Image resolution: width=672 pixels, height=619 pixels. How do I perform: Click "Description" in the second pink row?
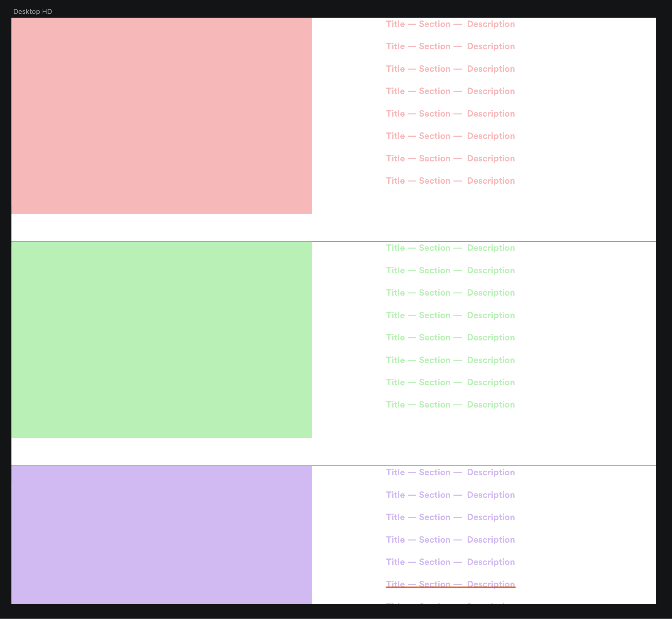[x=491, y=47]
